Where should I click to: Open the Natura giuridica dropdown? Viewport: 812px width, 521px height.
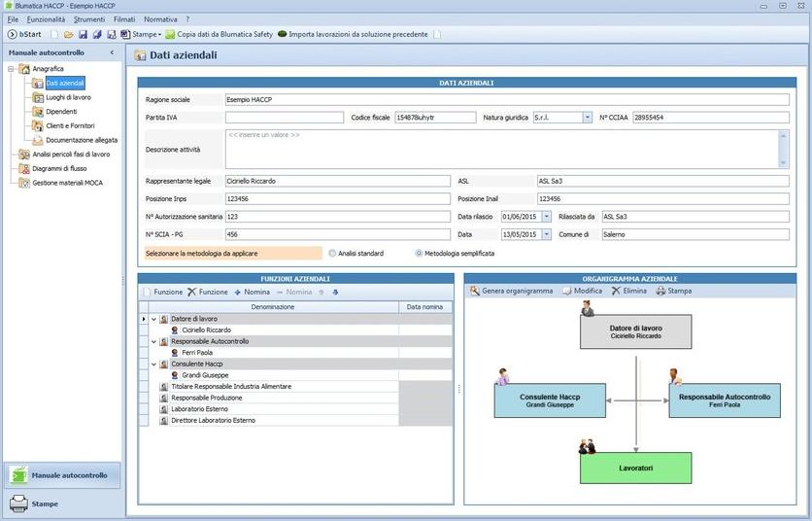588,118
